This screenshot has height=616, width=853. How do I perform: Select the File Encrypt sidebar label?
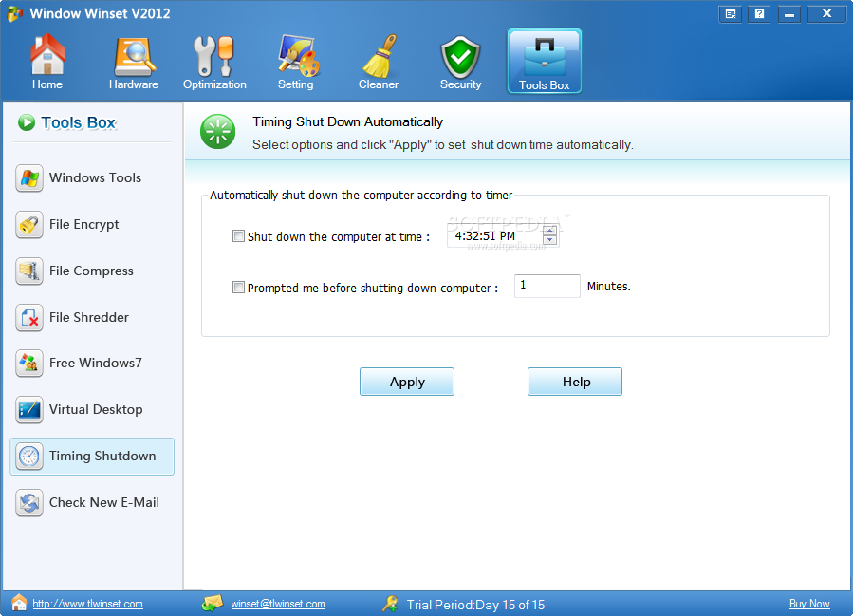[x=83, y=225]
